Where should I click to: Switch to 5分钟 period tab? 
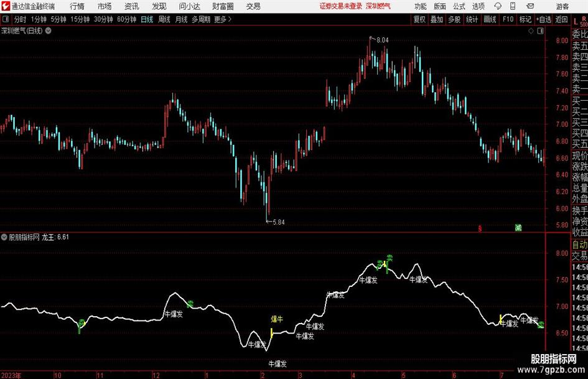58,19
